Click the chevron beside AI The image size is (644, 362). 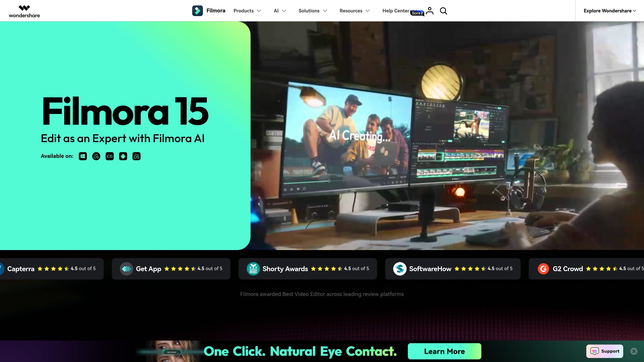click(x=284, y=11)
